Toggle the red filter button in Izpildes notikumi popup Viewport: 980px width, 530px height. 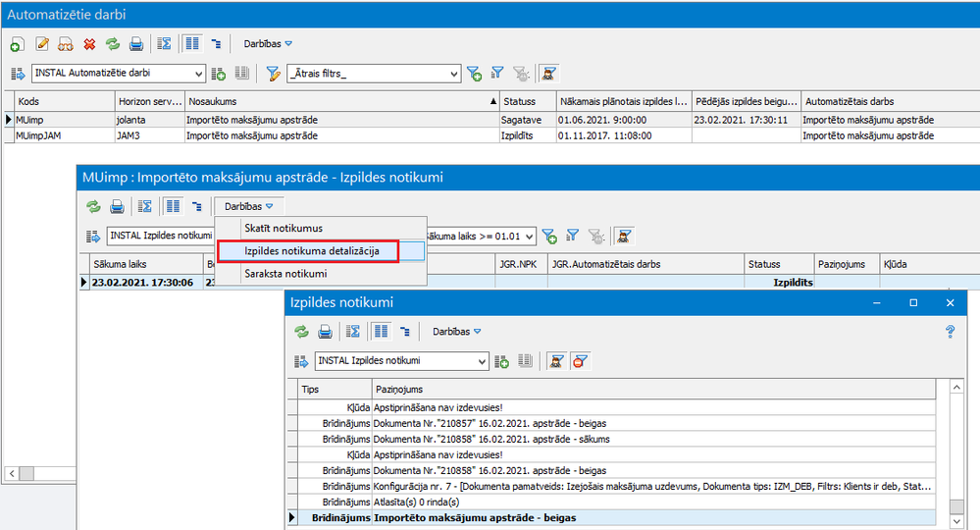[580, 361]
